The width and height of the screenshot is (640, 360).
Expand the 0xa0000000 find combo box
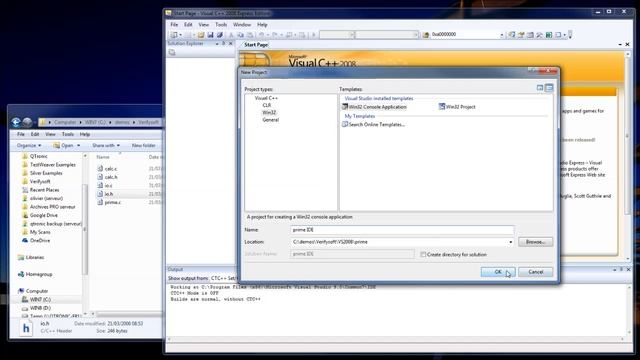point(502,35)
